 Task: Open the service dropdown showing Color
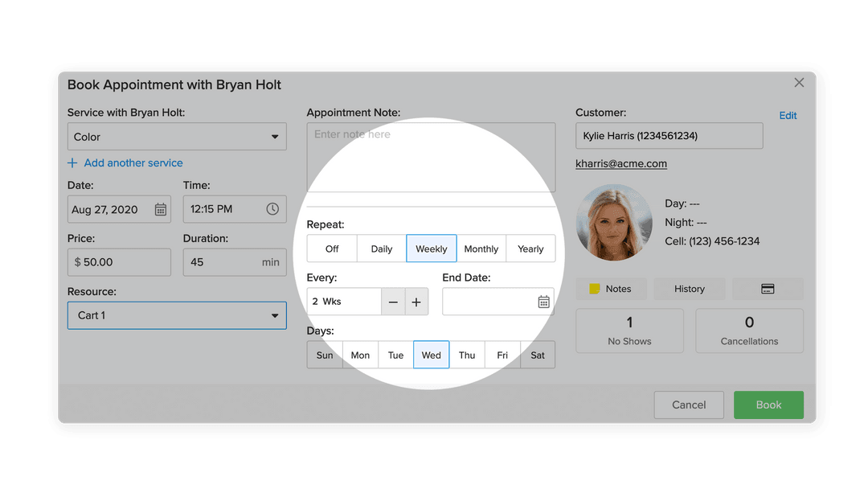tap(176, 136)
